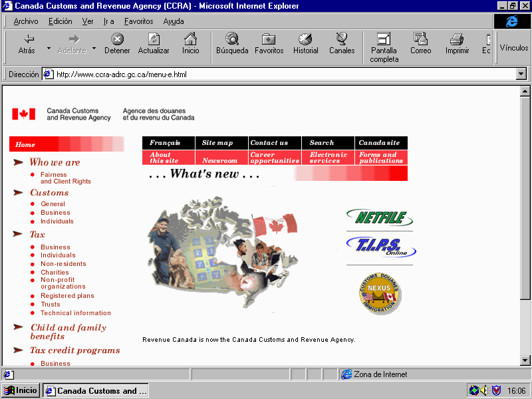Open the Búsqueda search tool

(x=232, y=44)
